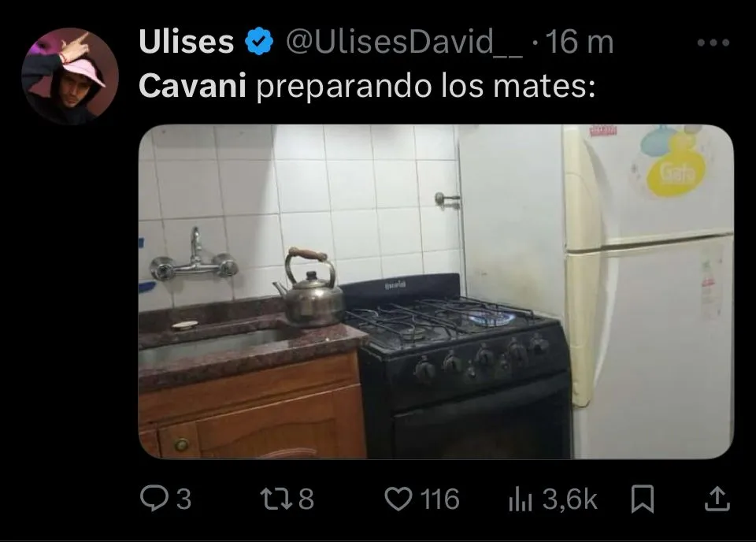Viewport: 756px width, 542px height.
Task: View tweet analytics bar chart icon
Action: click(521, 499)
